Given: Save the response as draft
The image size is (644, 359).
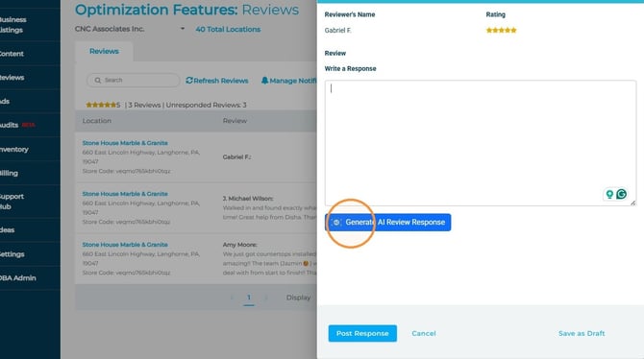Looking at the screenshot, I should click(x=582, y=333).
